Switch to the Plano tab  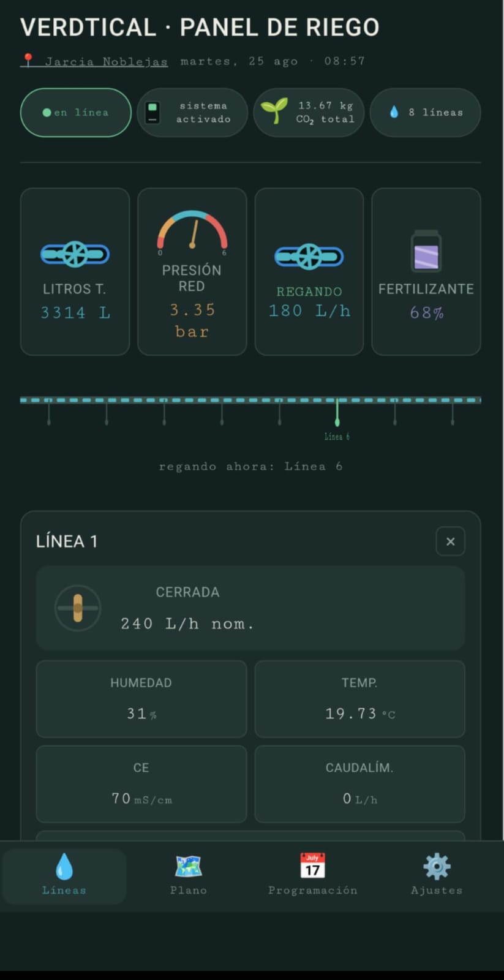pyautogui.click(x=189, y=876)
